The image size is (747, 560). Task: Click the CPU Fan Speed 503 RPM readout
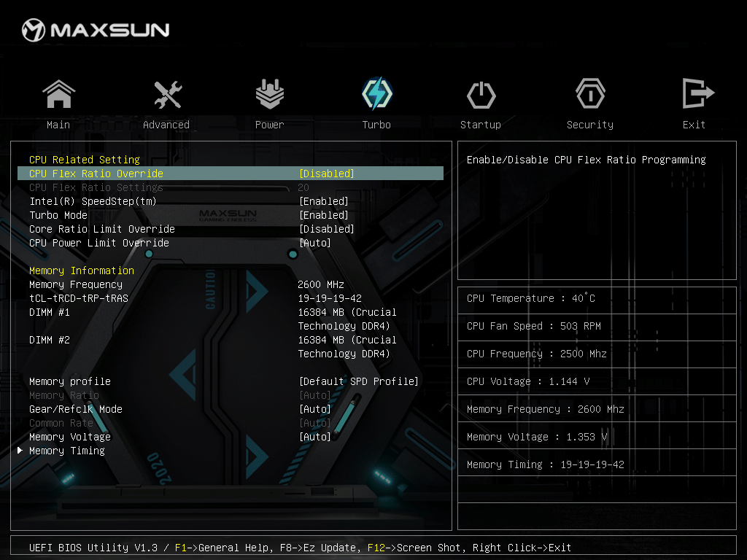(x=533, y=326)
